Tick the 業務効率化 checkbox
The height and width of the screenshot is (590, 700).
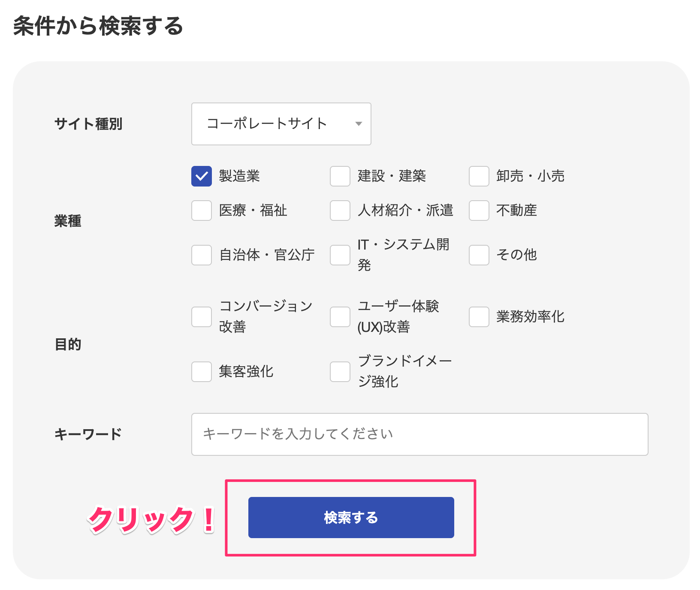479,317
